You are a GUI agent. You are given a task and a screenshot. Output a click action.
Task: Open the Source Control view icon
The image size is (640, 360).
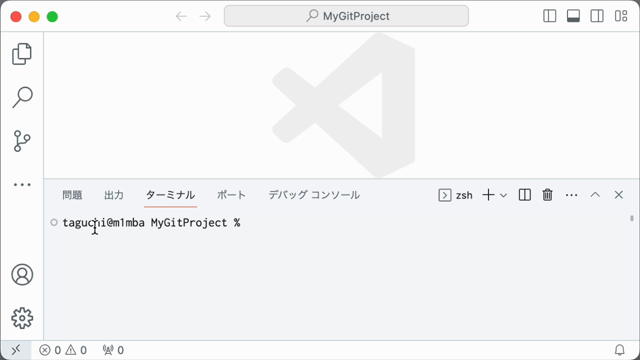(22, 141)
